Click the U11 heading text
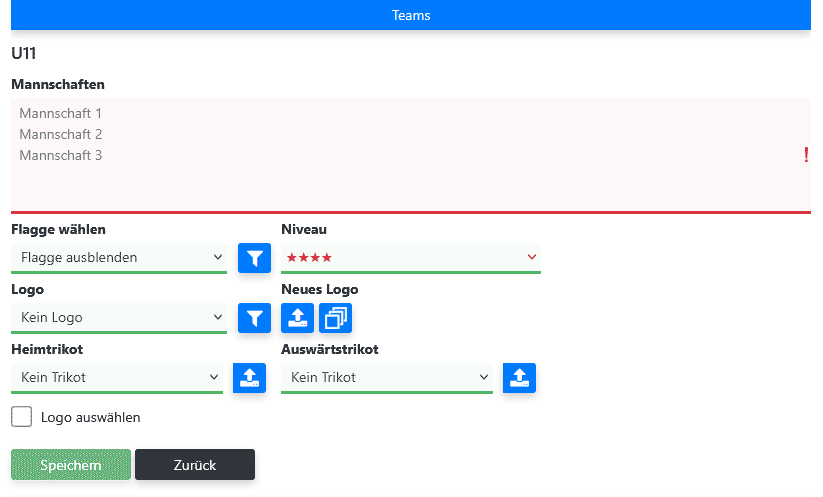 24,54
